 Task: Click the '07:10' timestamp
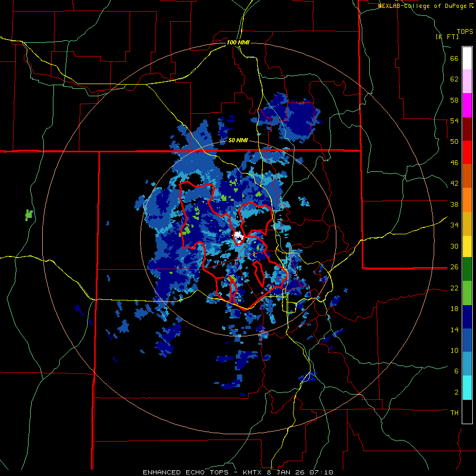pyautogui.click(x=322, y=472)
